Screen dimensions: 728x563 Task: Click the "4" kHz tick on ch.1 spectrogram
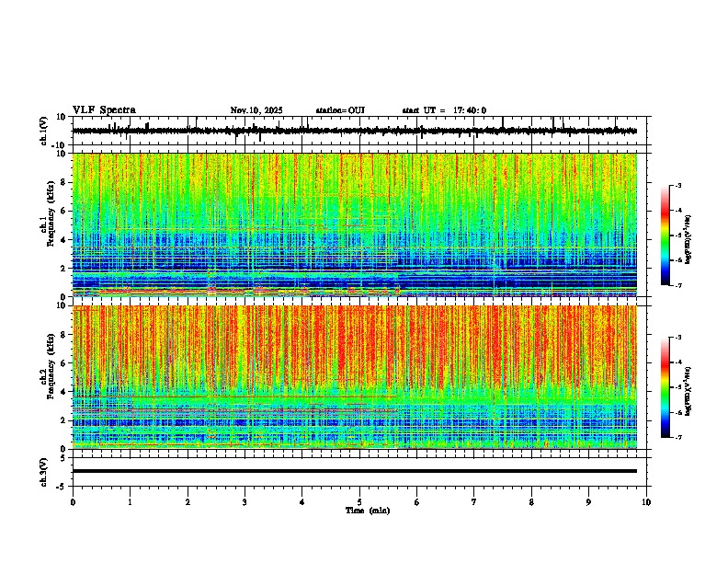pos(63,240)
